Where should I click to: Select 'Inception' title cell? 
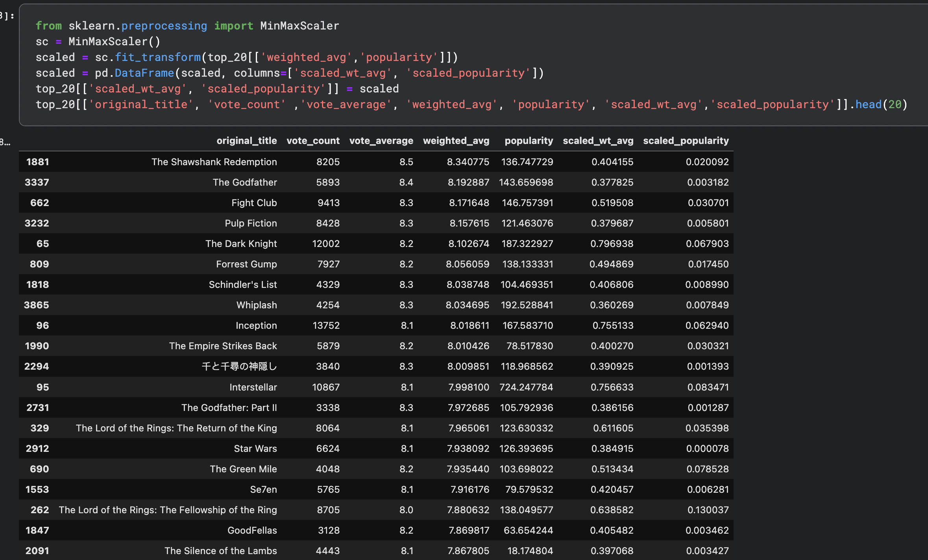(256, 325)
